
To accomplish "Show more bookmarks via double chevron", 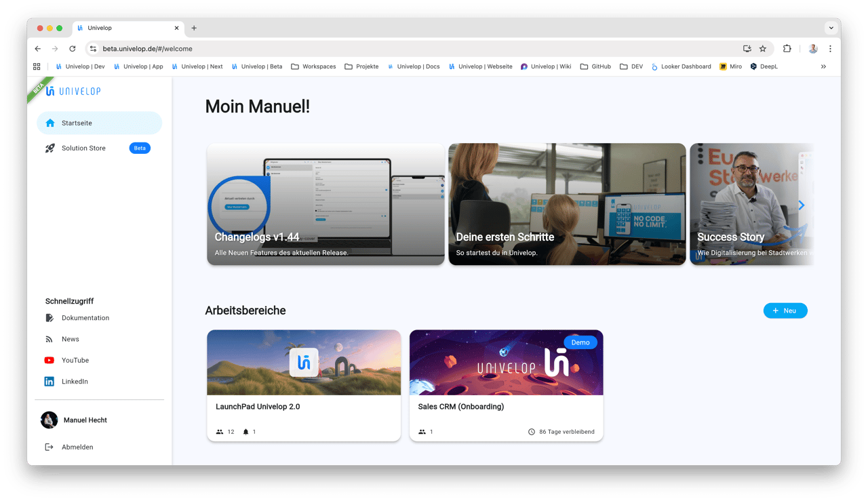I will tap(823, 66).
